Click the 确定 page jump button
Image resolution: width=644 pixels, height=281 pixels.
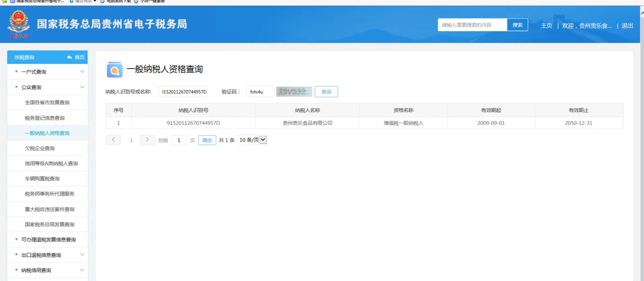pos(207,140)
